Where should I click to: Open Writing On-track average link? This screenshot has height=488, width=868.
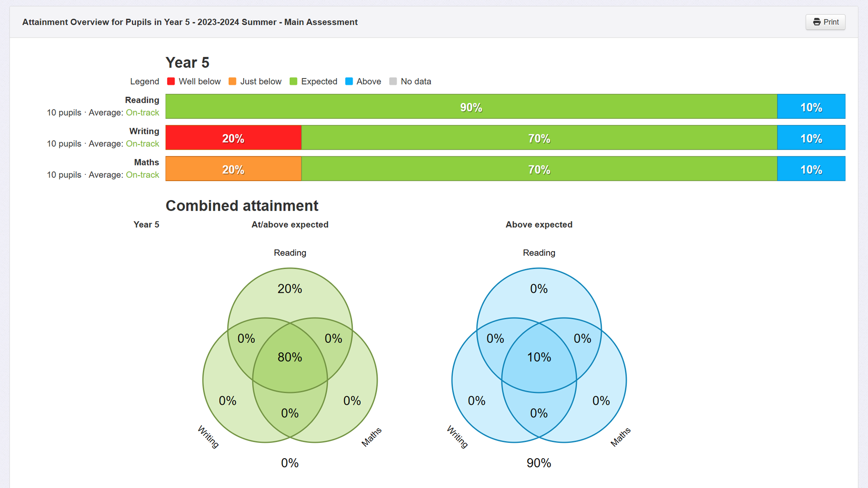(x=142, y=144)
